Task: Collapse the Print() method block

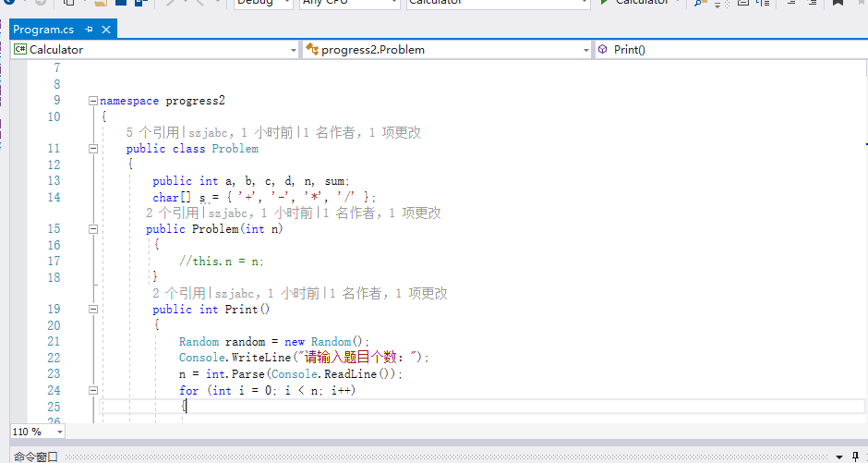Action: 93,309
